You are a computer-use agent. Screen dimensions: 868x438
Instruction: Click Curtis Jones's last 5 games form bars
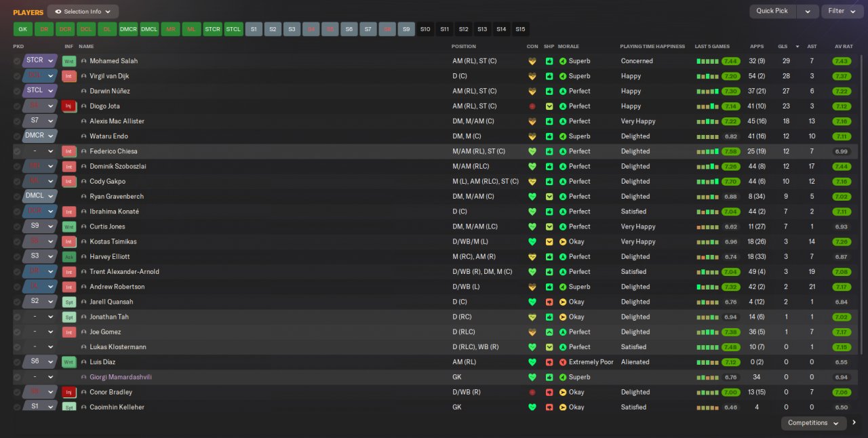click(707, 226)
